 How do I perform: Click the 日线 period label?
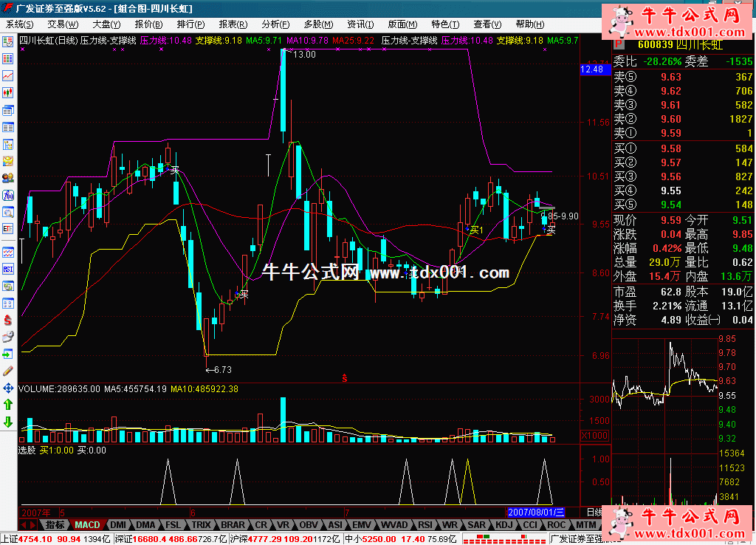pos(594,513)
